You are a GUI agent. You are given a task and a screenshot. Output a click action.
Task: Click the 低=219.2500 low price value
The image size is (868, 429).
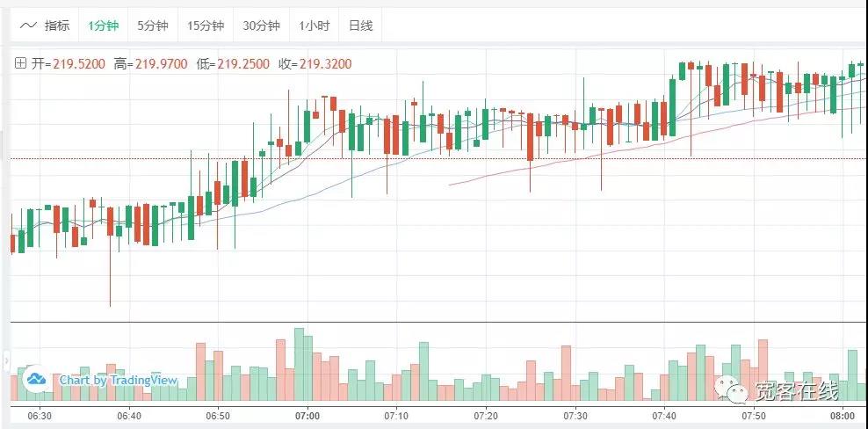click(x=233, y=63)
